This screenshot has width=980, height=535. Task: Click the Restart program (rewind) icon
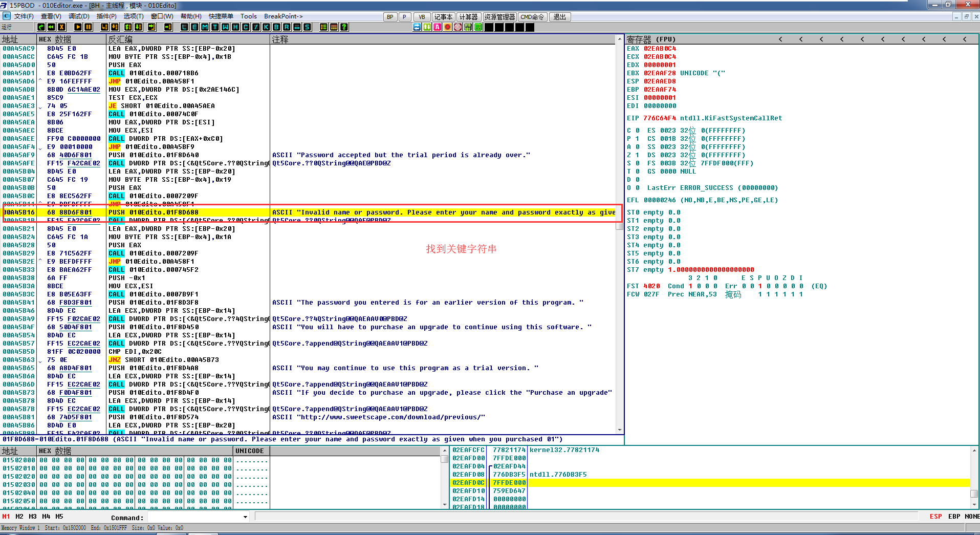pyautogui.click(x=51, y=27)
